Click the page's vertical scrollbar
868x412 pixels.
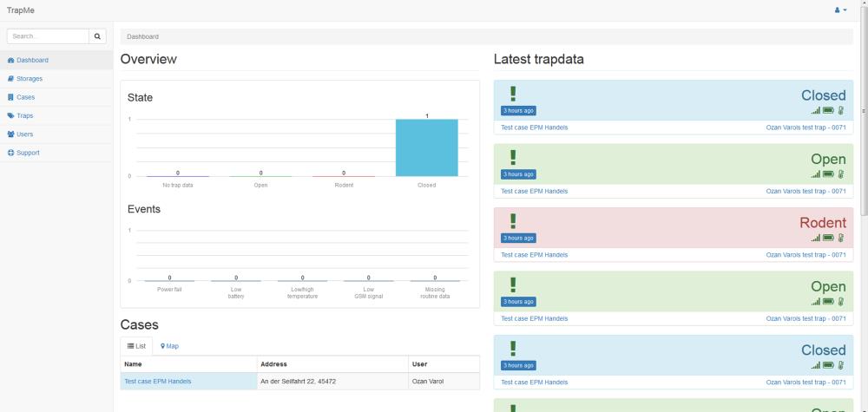point(865,111)
